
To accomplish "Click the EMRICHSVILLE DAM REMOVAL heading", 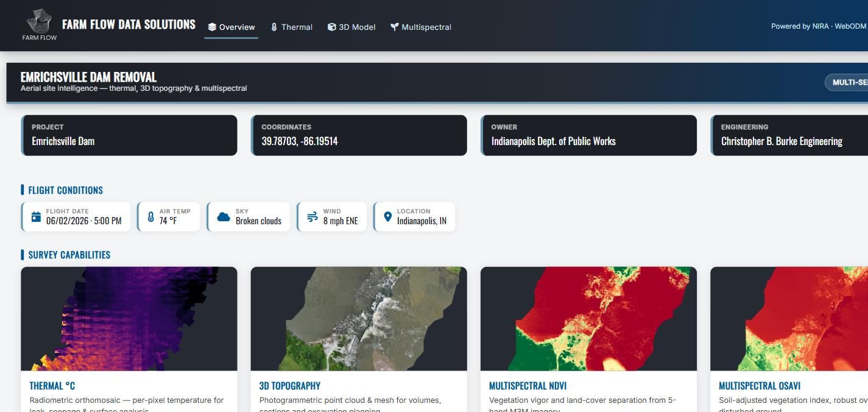I will [89, 77].
